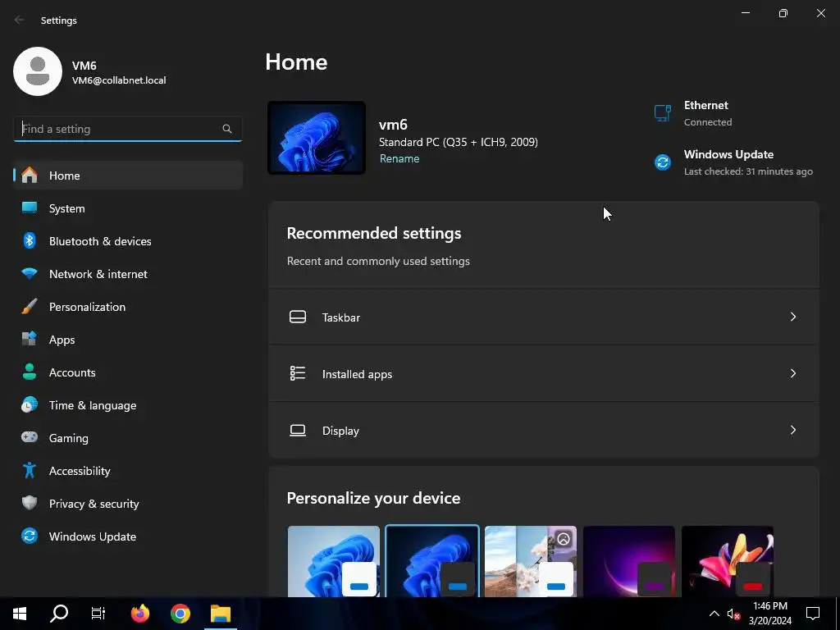Expand the Taskbar settings chevron
This screenshot has width=840, height=630.
point(793,317)
